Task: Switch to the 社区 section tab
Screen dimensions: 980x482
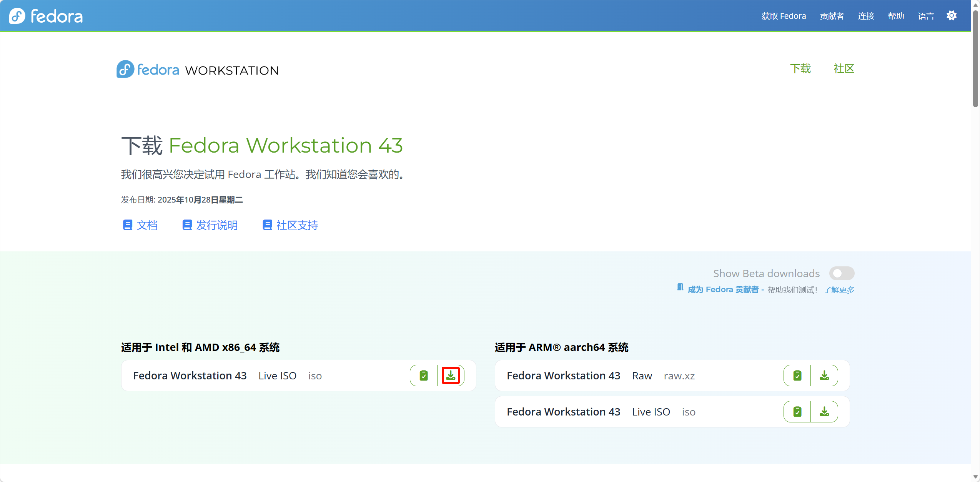Action: pyautogui.click(x=844, y=68)
